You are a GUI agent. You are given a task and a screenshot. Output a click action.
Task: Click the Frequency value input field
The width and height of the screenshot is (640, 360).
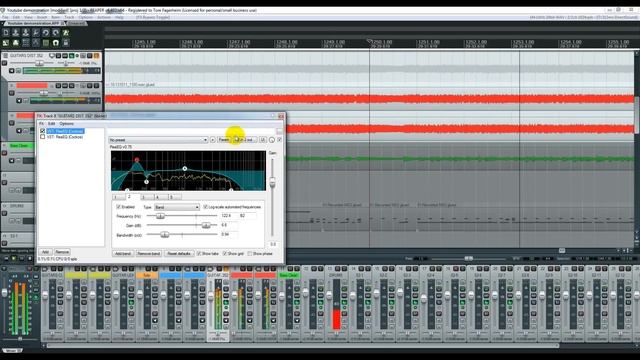(229, 216)
